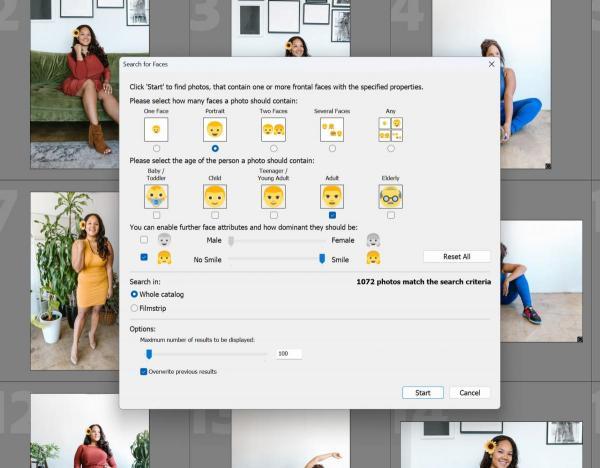Disable the Smile attribute checkbox
Screen dimensions: 600x468
tap(145, 257)
